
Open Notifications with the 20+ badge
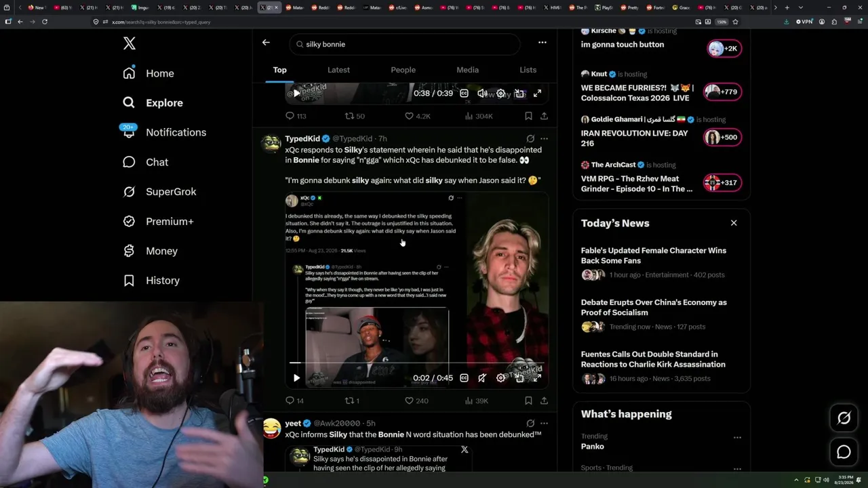coord(163,132)
